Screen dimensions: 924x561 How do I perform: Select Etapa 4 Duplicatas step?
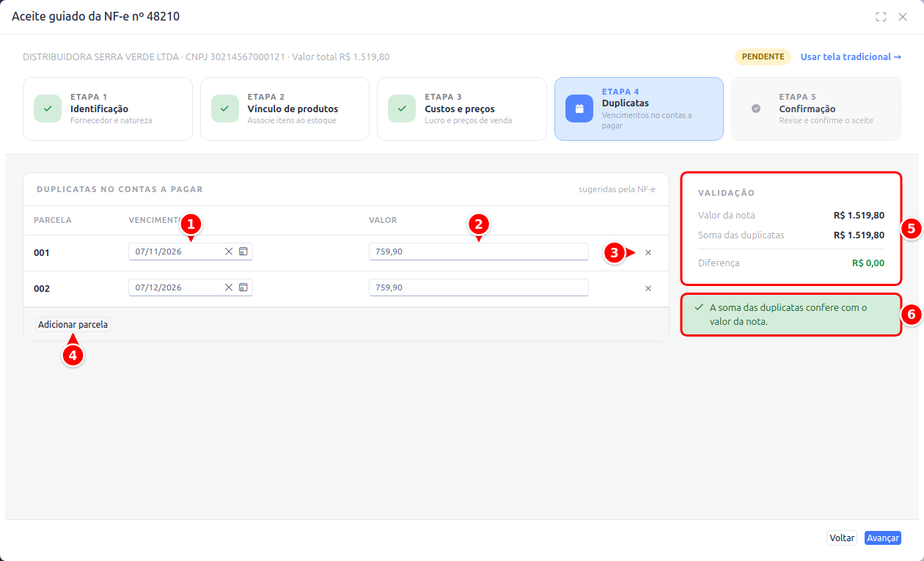639,109
